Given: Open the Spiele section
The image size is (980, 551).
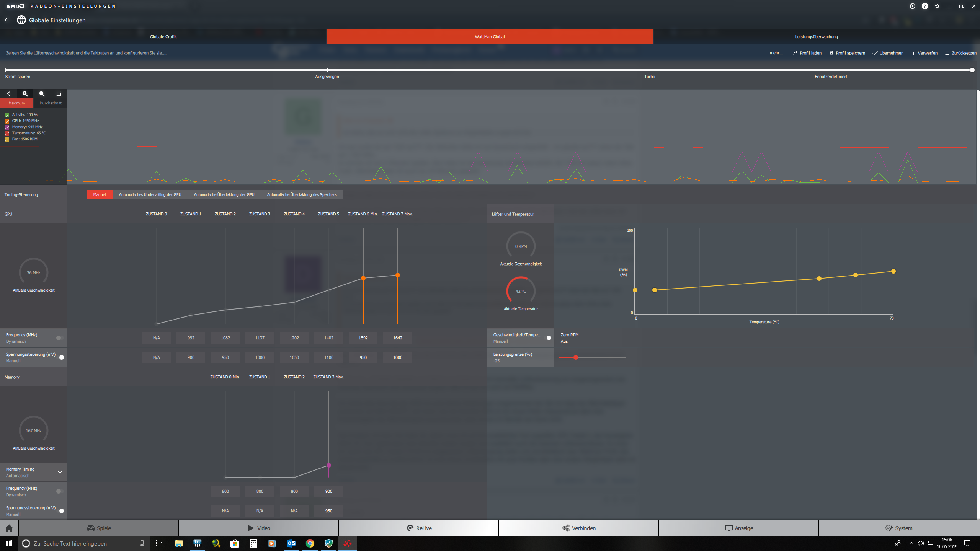Looking at the screenshot, I should coord(99,528).
